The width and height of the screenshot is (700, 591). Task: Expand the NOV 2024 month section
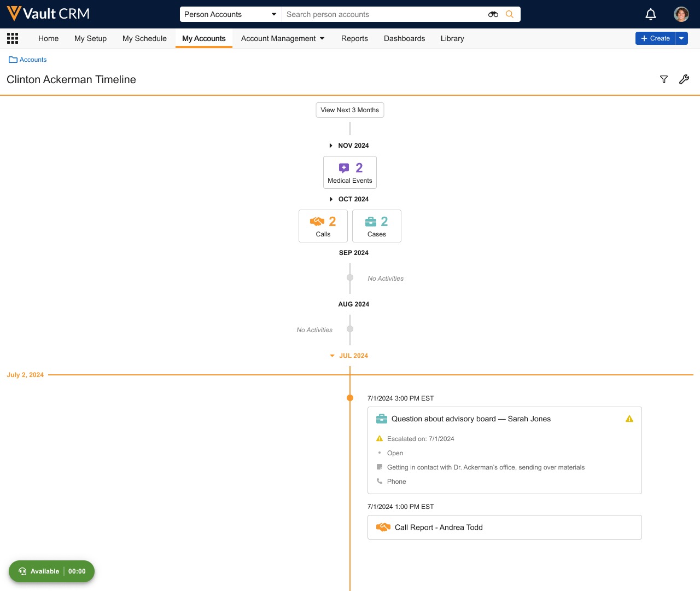click(348, 146)
